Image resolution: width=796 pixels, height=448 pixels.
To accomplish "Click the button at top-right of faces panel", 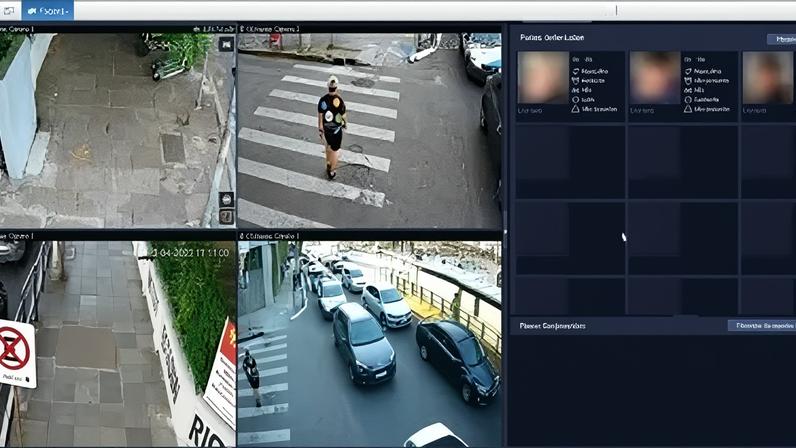I will pos(781,39).
